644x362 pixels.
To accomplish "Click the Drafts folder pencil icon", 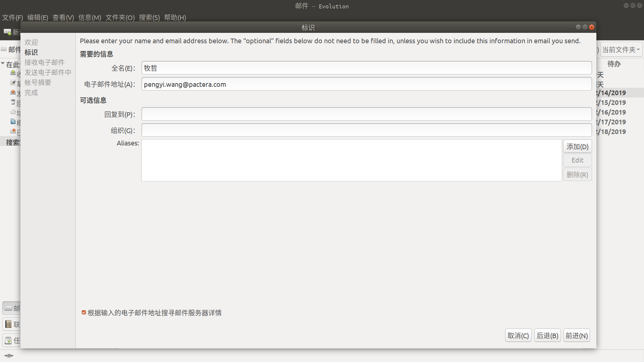I will pyautogui.click(x=13, y=82).
